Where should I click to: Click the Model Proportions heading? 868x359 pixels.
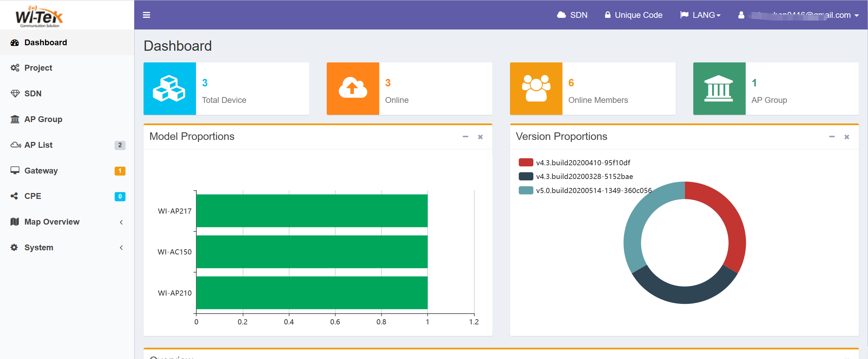click(x=192, y=136)
